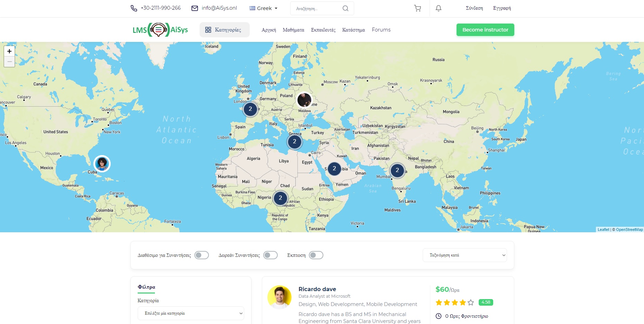Click the Σύνδεση login link
The height and width of the screenshot is (324, 644).
point(474,8)
